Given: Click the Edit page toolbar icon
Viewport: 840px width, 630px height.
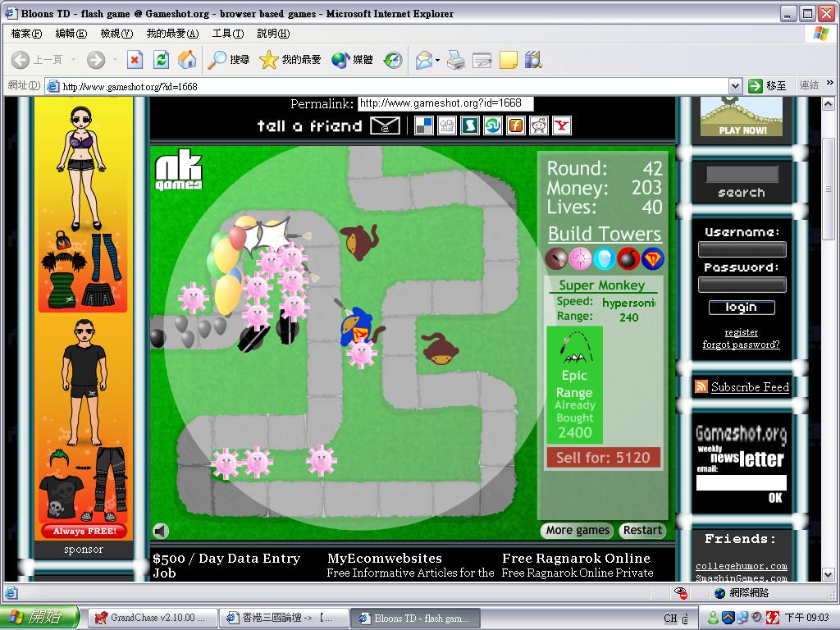Looking at the screenshot, I should (482, 59).
